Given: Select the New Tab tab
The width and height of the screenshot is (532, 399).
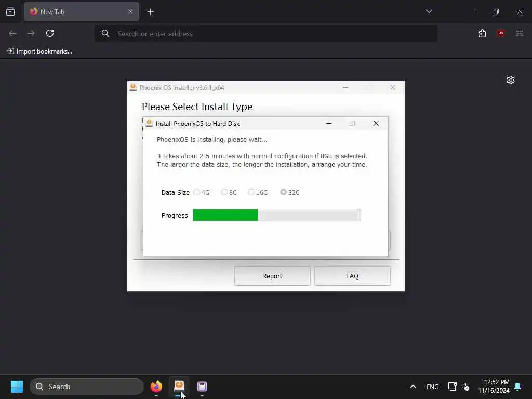Looking at the screenshot, I should click(x=82, y=11).
